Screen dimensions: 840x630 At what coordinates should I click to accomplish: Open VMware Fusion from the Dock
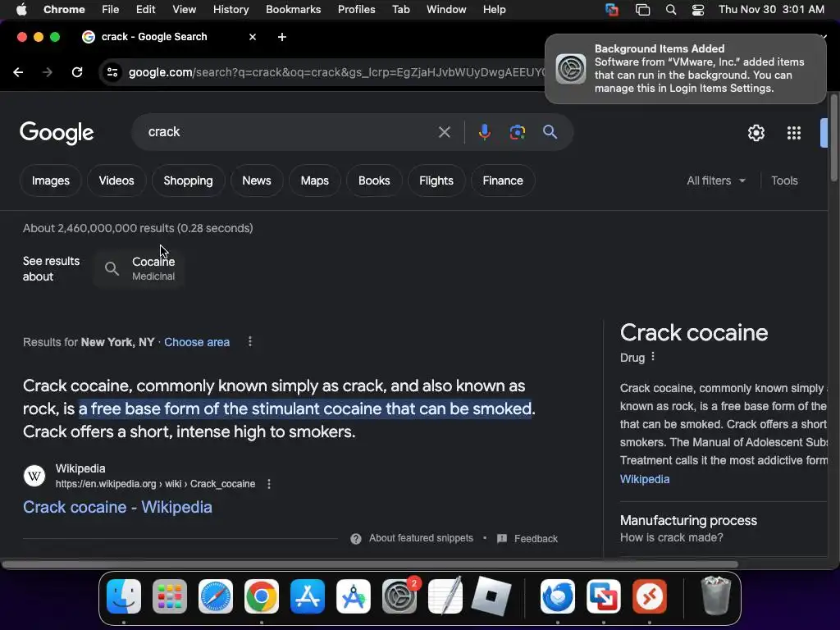point(604,596)
